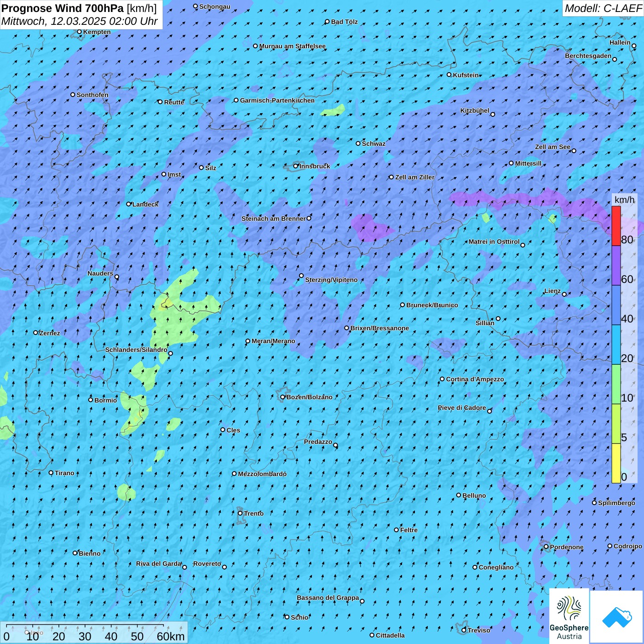Click the 'Predazzo' label
This screenshot has height=644, width=644.
point(318,442)
